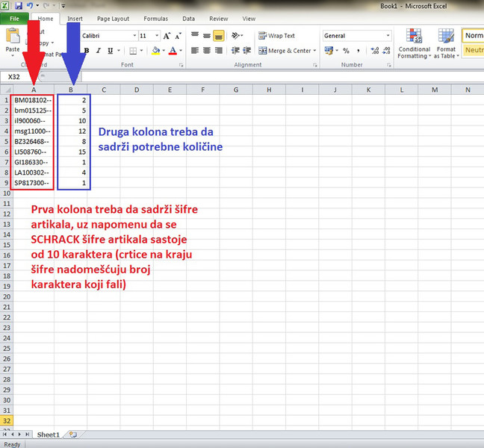Screen dimensions: 484x448
Task: Toggle Underline formatting
Action: [111, 51]
